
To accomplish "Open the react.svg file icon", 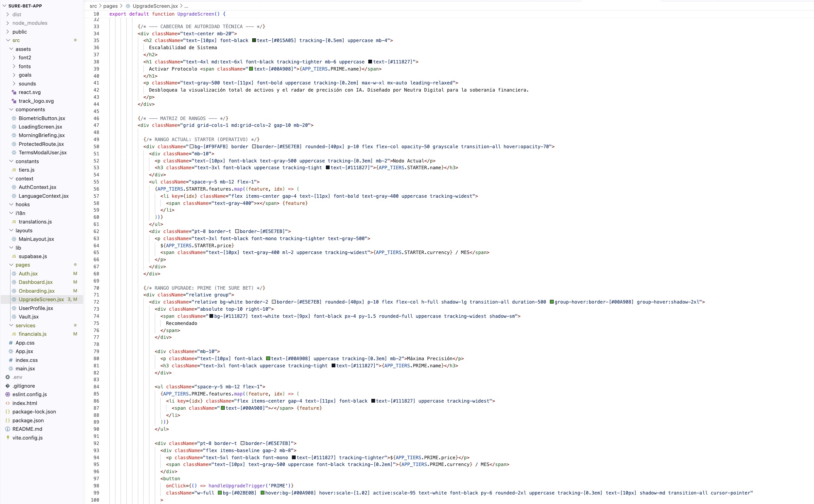I will tap(14, 92).
